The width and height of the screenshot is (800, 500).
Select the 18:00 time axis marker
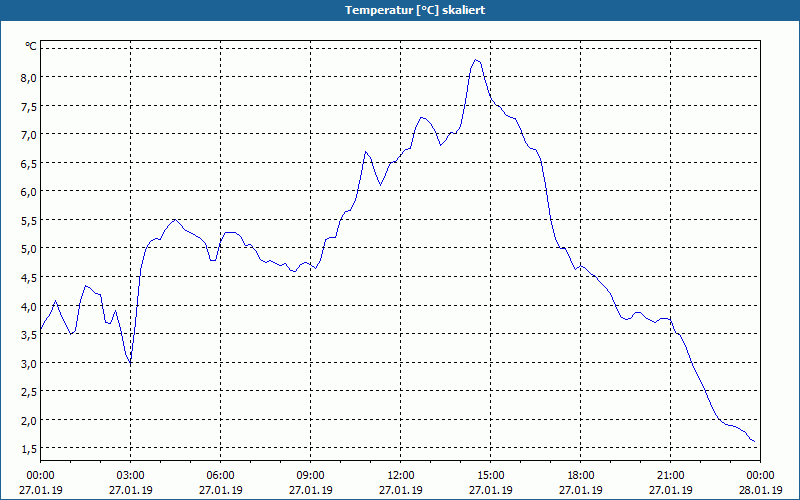581,476
